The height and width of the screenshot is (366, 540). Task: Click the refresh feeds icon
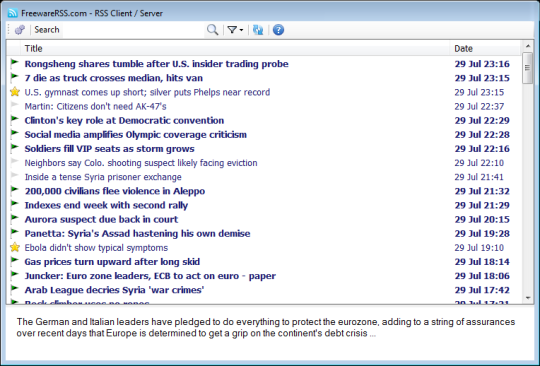(258, 30)
